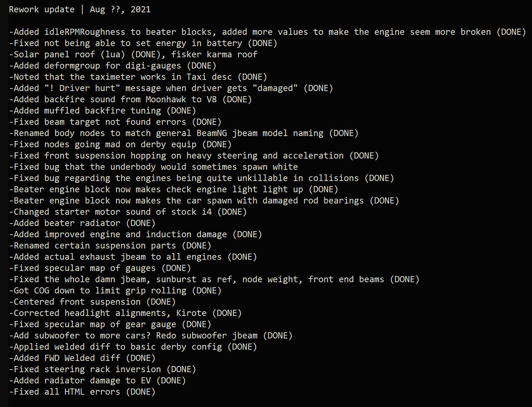This screenshot has width=532, height=407.
Task: Click the "beam target not found errors" line
Action: point(115,122)
